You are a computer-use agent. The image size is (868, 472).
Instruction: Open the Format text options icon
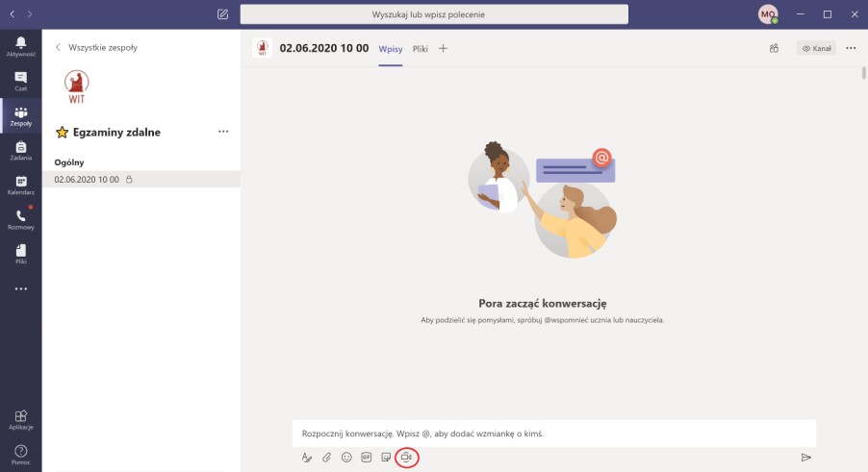point(307,458)
